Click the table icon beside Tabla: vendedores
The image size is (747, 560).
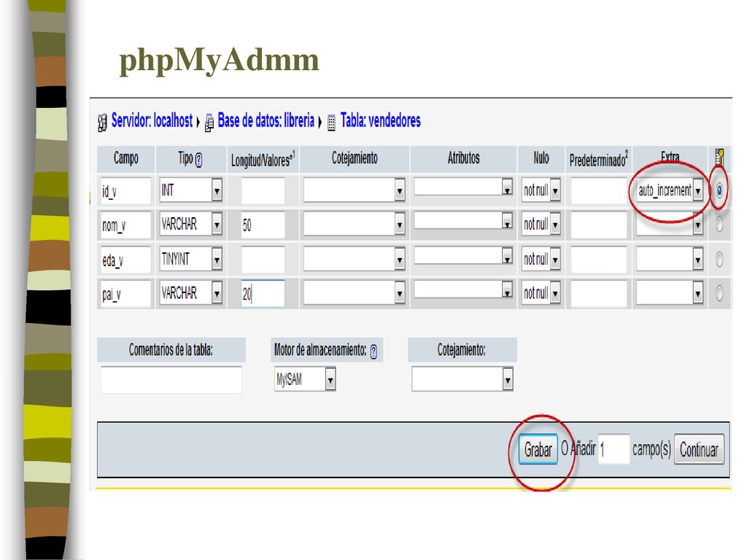pos(332,122)
